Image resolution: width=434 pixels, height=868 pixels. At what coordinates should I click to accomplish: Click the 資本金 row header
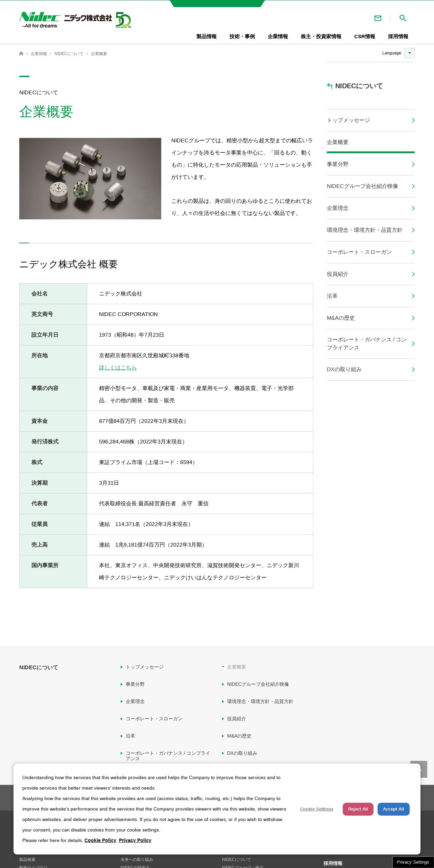pos(53,421)
